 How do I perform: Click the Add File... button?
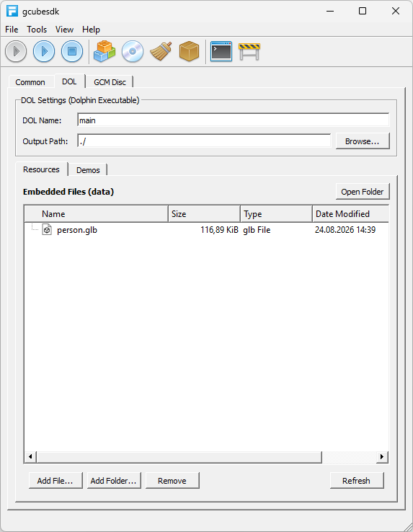55,480
